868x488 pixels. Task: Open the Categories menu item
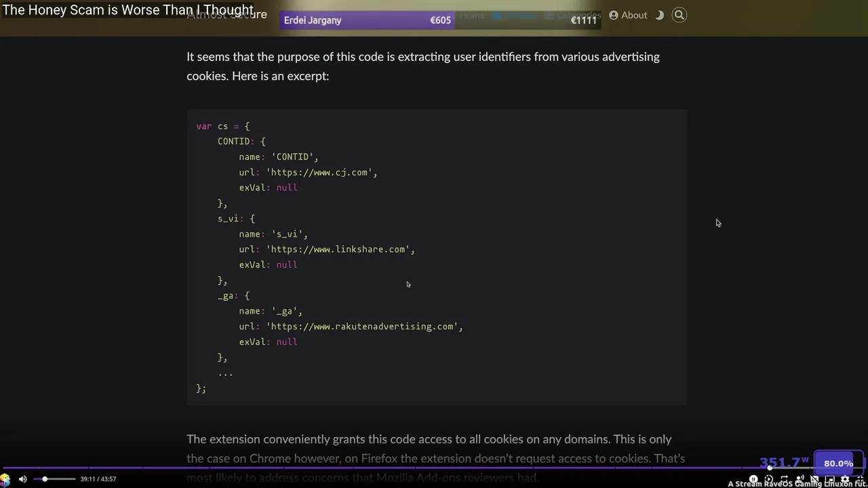pos(578,15)
